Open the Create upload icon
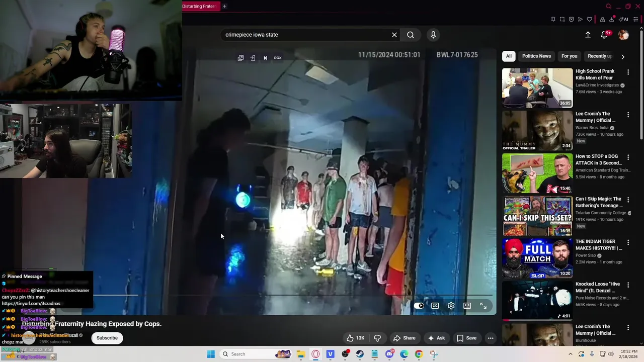 click(x=588, y=35)
